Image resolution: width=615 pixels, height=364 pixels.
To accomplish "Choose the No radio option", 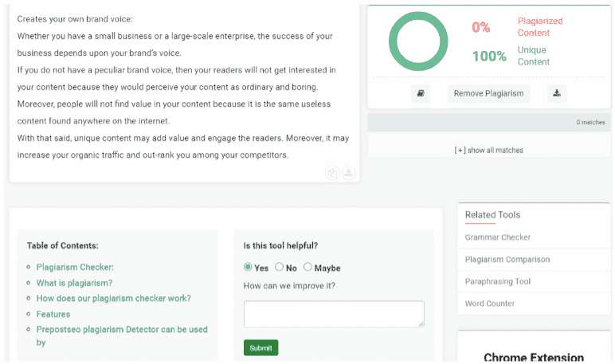I will tap(280, 267).
